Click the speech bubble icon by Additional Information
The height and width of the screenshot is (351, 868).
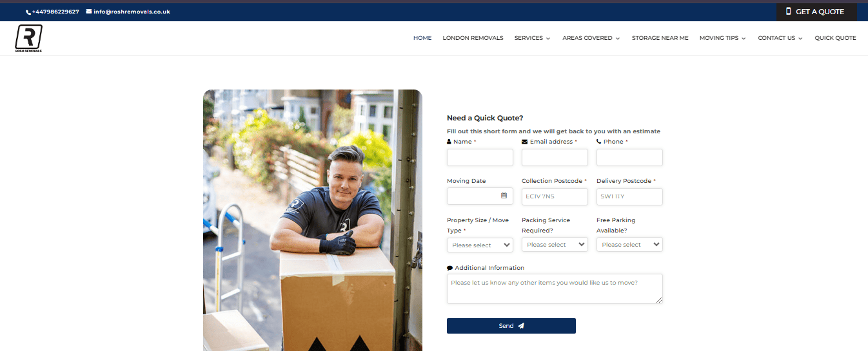(449, 268)
